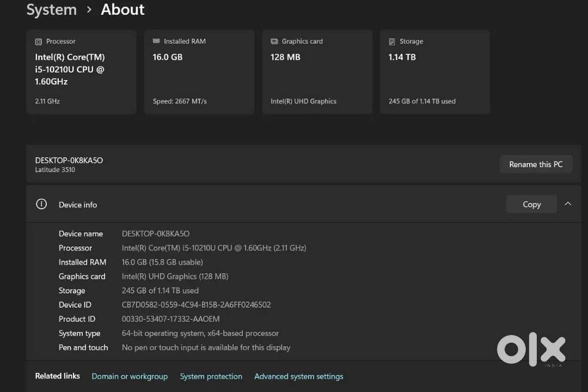The image size is (588, 392).
Task: Click the Storage drive icon
Action: click(392, 42)
